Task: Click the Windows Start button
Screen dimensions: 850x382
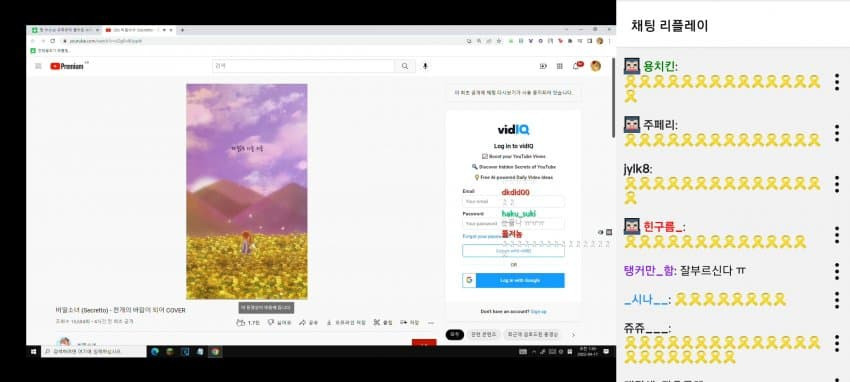Action: [x=33, y=352]
